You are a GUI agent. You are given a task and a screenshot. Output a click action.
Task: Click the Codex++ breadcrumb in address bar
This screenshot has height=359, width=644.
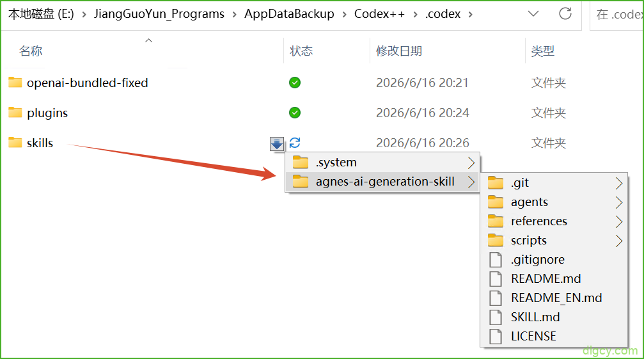(379, 13)
